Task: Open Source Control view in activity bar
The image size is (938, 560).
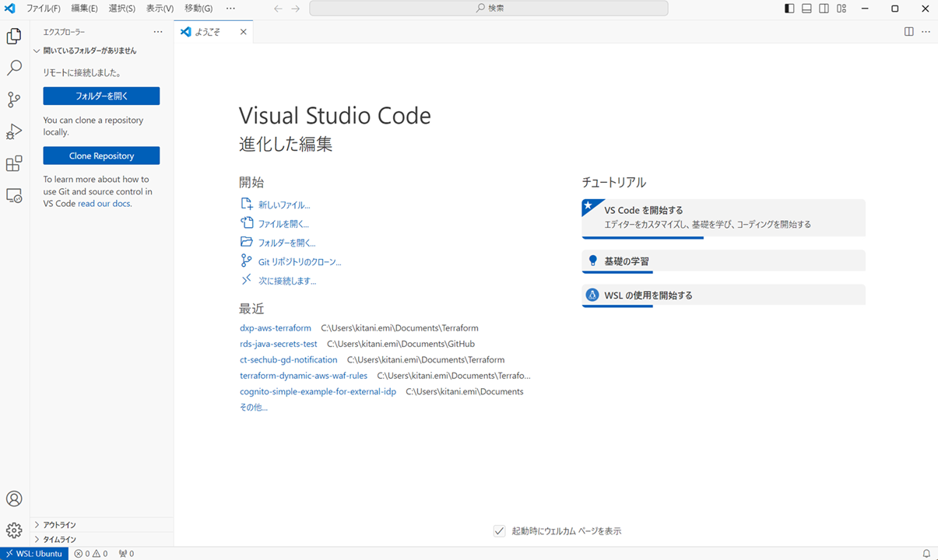Action: 14,100
